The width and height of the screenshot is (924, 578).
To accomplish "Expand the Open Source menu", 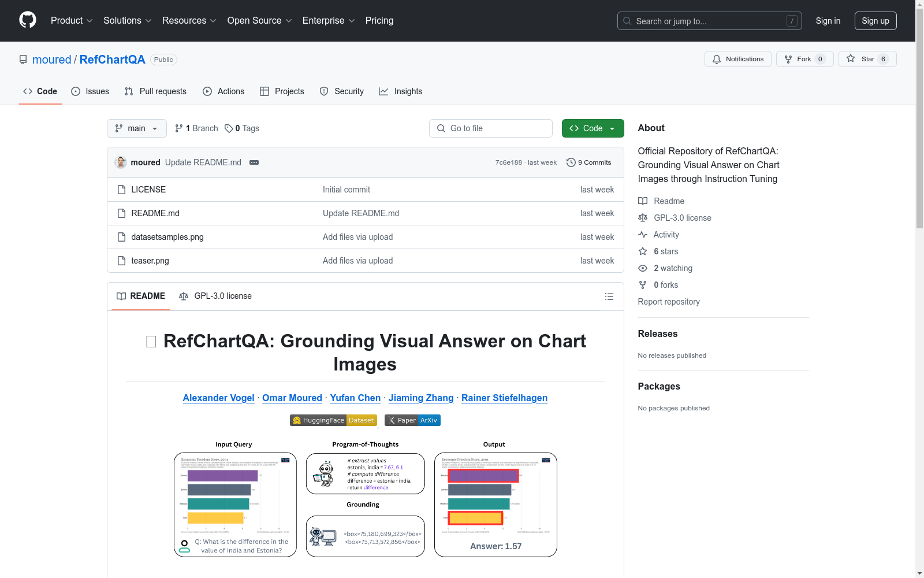I will pos(260,21).
